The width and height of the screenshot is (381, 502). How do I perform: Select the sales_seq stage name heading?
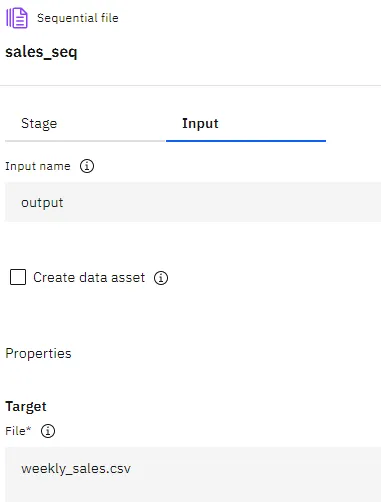(x=41, y=52)
